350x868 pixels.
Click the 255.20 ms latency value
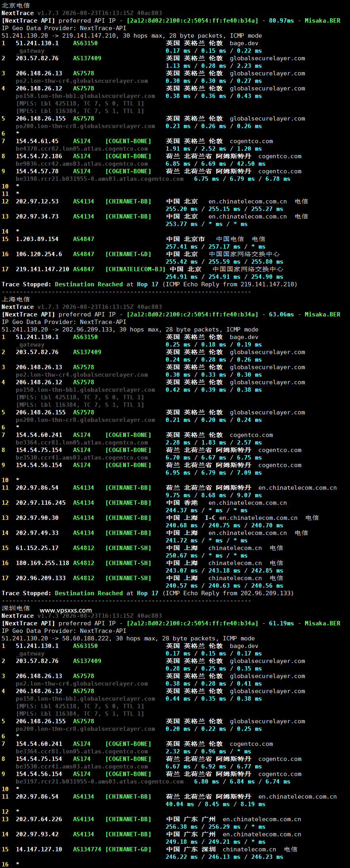(182, 209)
